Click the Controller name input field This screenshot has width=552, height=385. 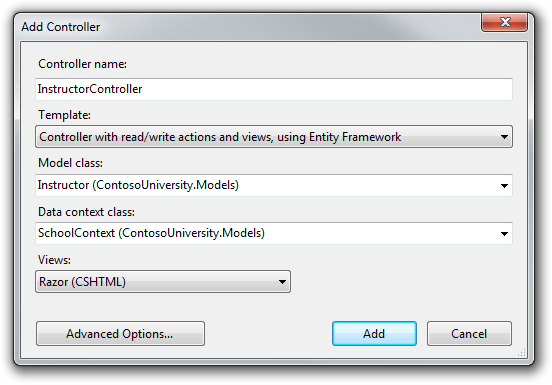point(274,89)
